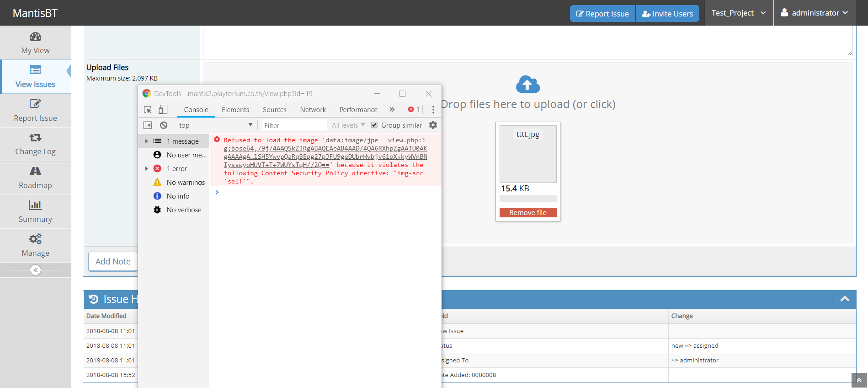
Task: Click the cloud upload icon
Action: (x=527, y=85)
